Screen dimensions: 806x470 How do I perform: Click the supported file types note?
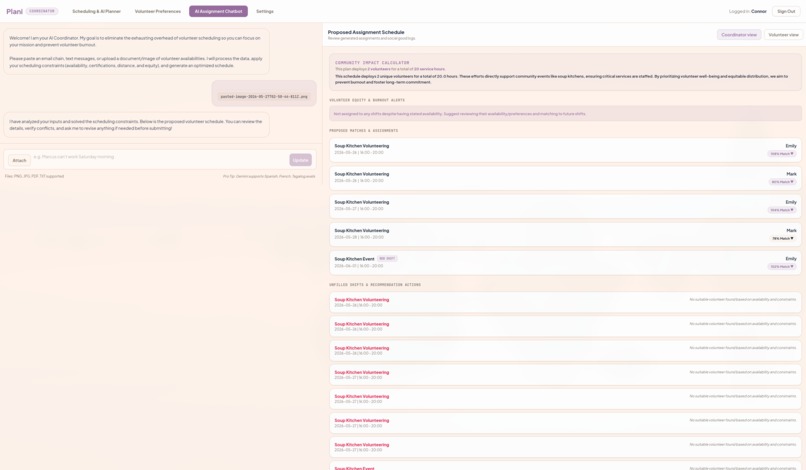pos(34,176)
